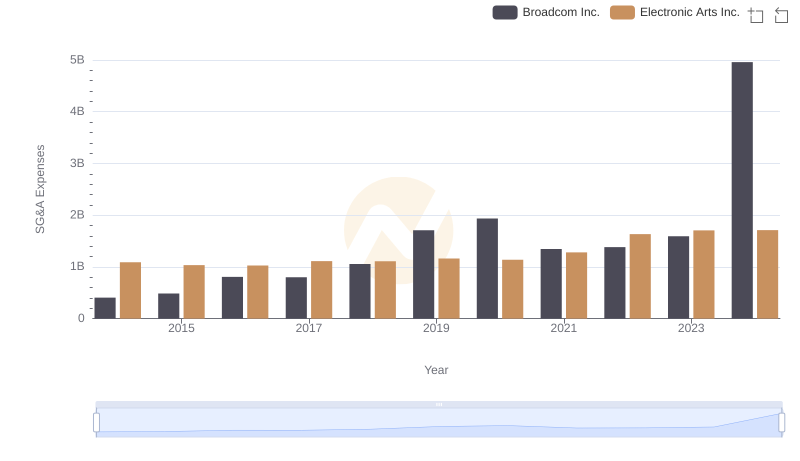Click the Electronic Arts bar for 2019
Viewport: 800px width, 461px height.
point(449,289)
